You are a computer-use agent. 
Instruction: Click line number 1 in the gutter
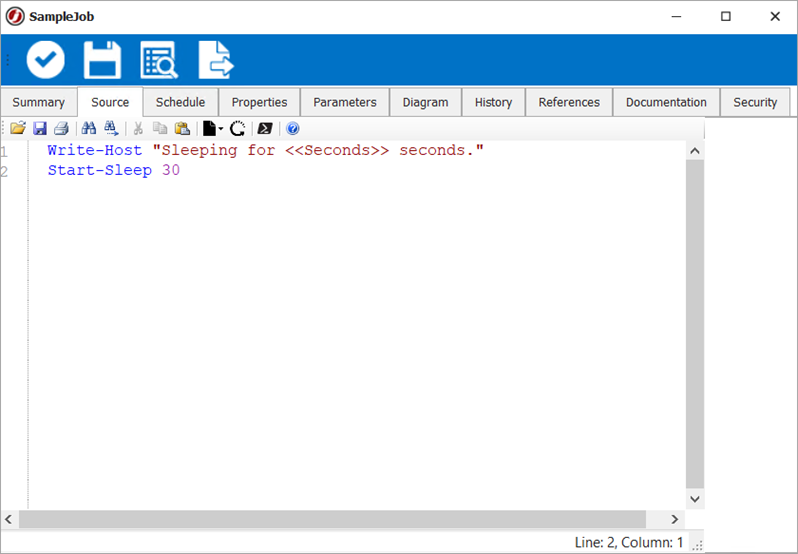pyautogui.click(x=4, y=152)
